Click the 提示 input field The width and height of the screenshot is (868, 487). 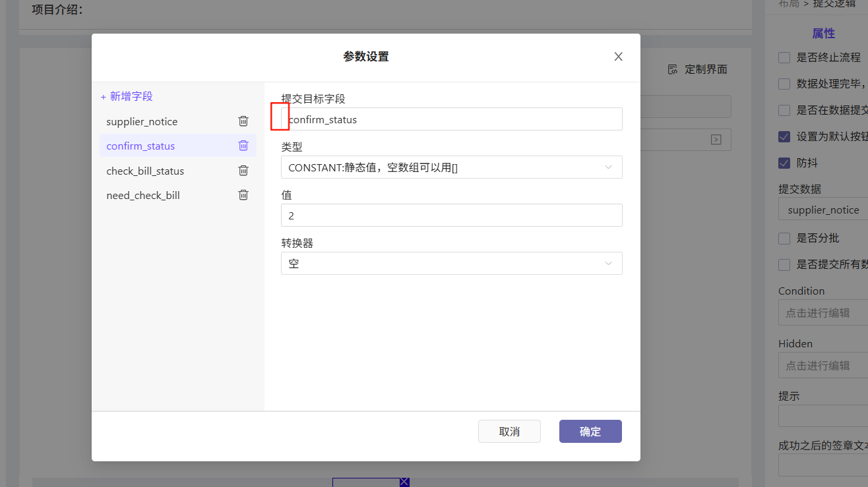click(823, 416)
